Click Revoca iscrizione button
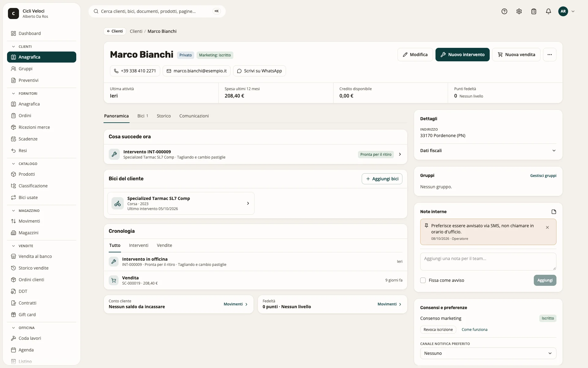This screenshot has height=368, width=588. 438,330
